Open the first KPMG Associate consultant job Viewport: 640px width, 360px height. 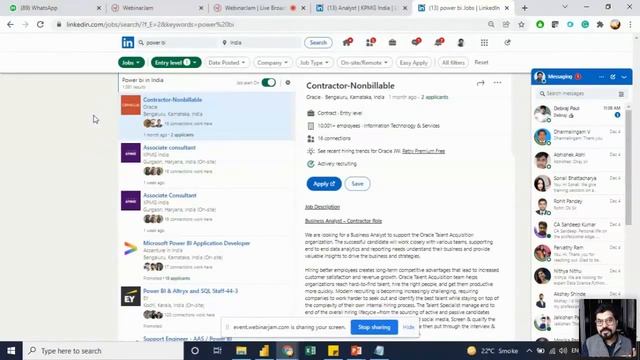coord(169,147)
